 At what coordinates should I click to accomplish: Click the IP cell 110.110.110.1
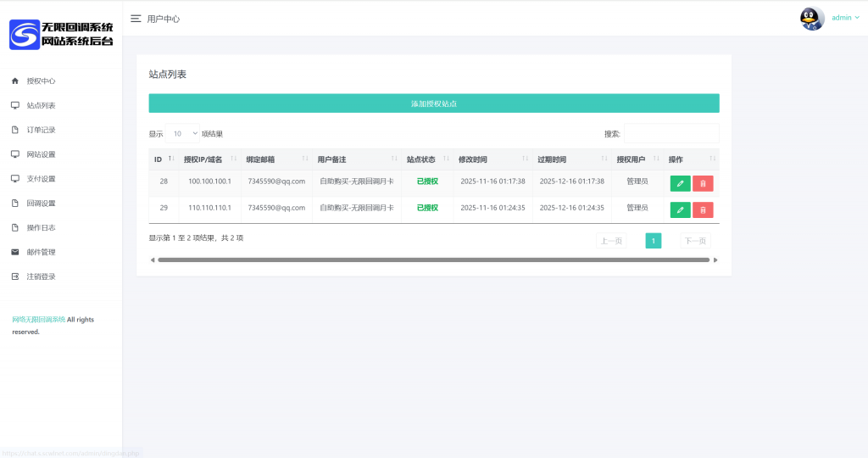(210, 208)
